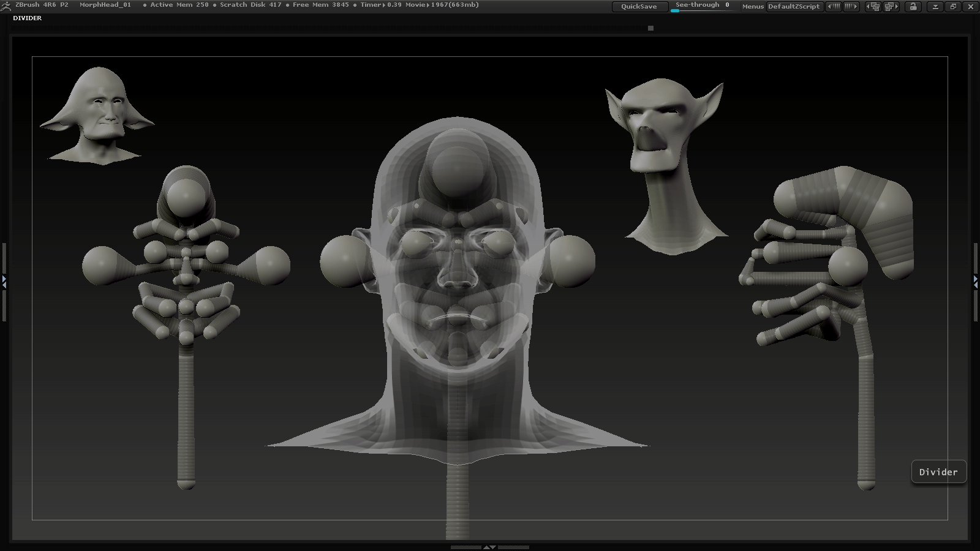The width and height of the screenshot is (980, 551).
Task: Click the windowed-mode overlapping-squares icon
Action: coord(954,6)
